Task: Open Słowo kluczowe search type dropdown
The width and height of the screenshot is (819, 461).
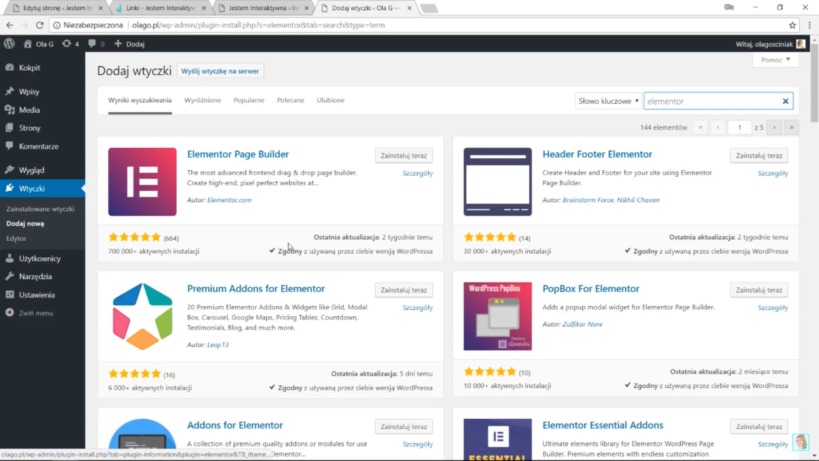Action: 608,101
